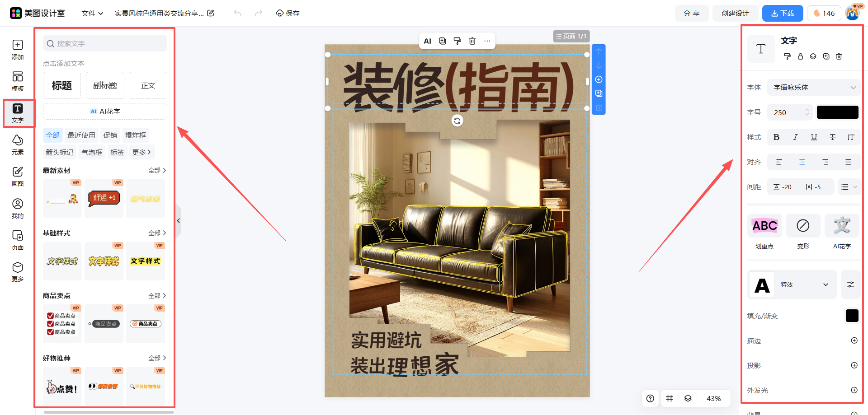868x415 pixels.
Task: Open the 字体 font dropdown
Action: (813, 88)
